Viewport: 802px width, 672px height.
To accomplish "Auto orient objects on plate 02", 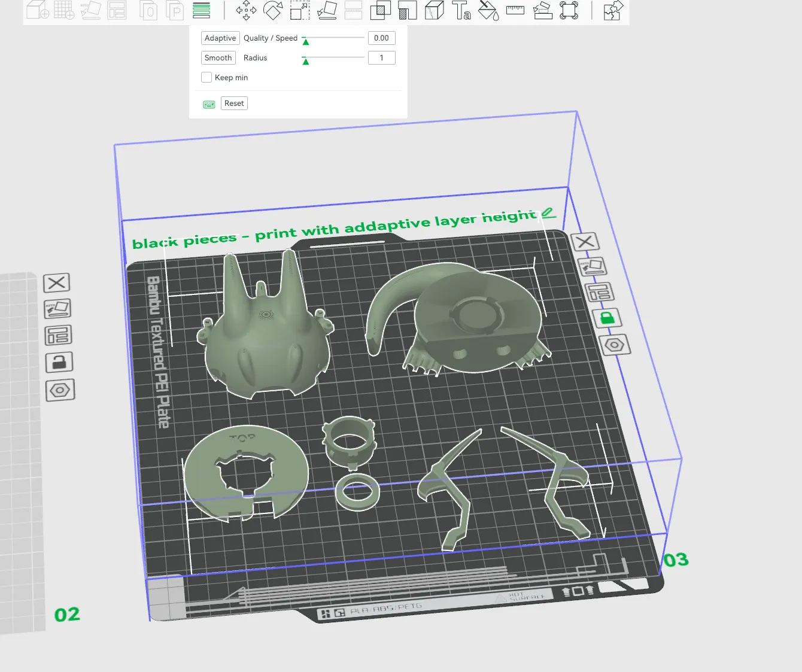I will [x=57, y=309].
